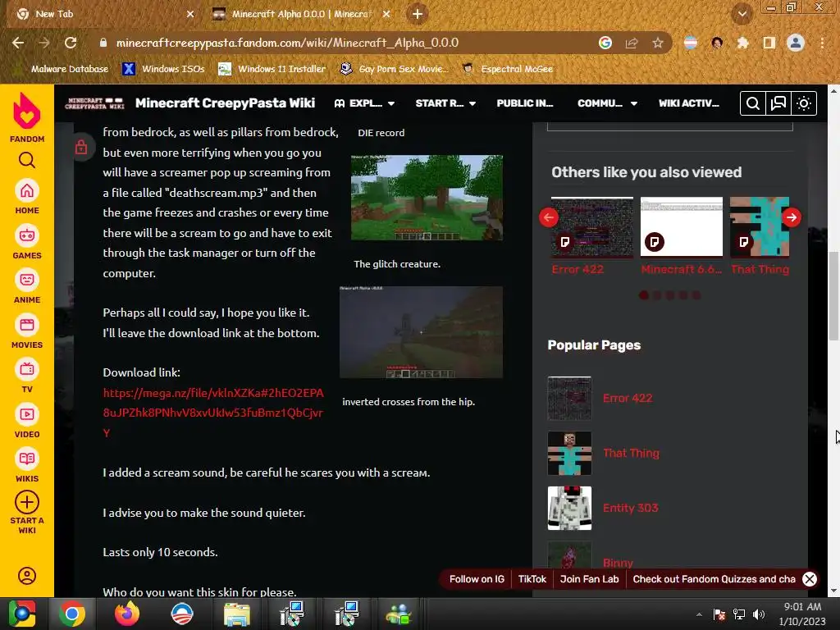Click the mega.nz download link
840x630 pixels.
coord(213,413)
